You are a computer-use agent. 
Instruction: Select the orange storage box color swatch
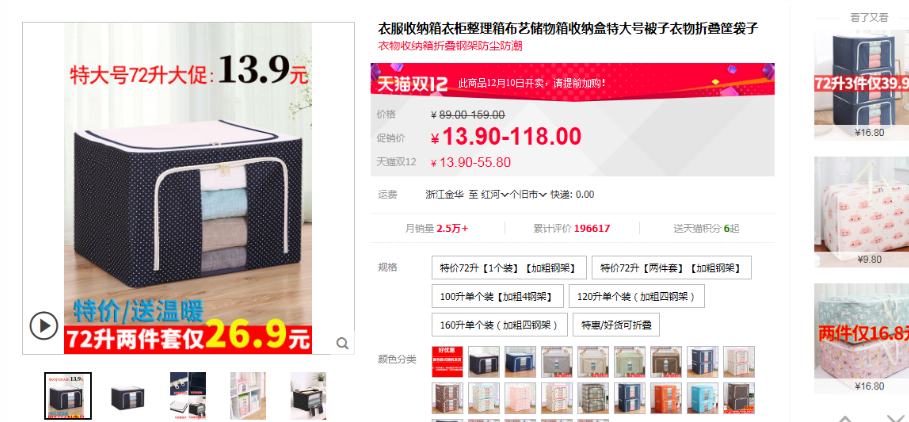point(667,398)
